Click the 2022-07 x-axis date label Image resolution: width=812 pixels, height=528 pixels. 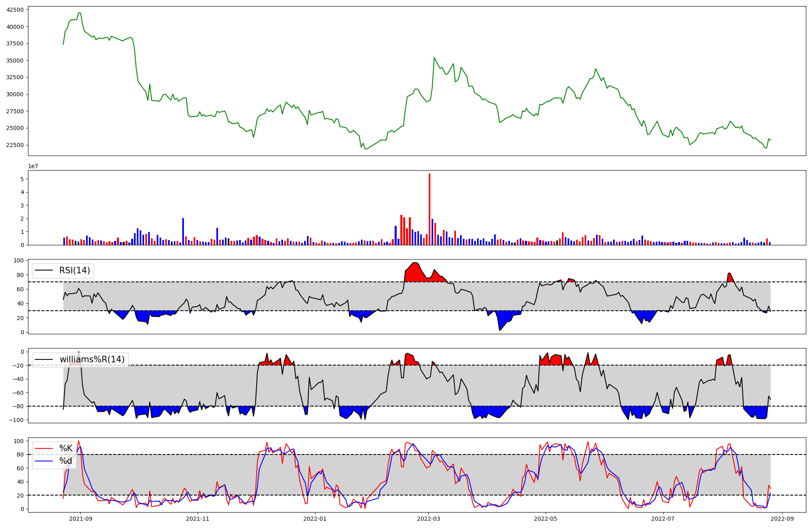point(663,519)
